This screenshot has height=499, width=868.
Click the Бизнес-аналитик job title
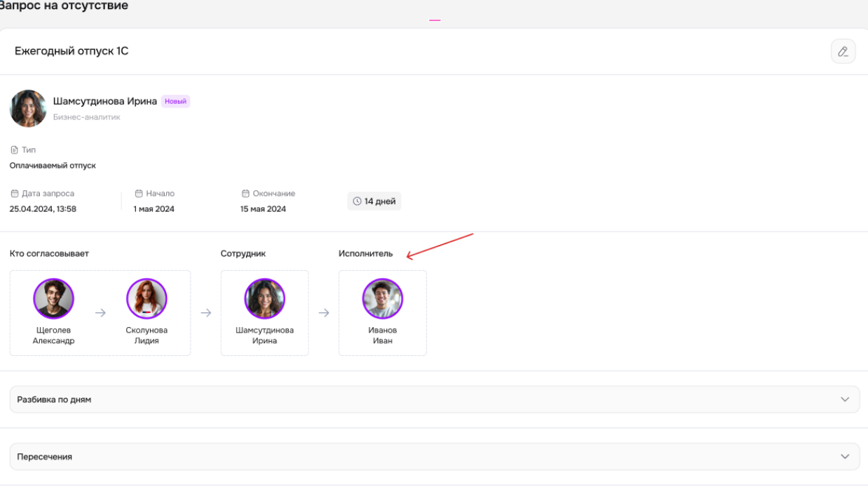point(87,117)
